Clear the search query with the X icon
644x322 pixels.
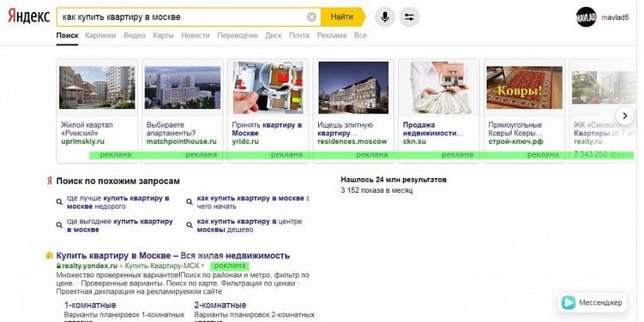point(312,17)
